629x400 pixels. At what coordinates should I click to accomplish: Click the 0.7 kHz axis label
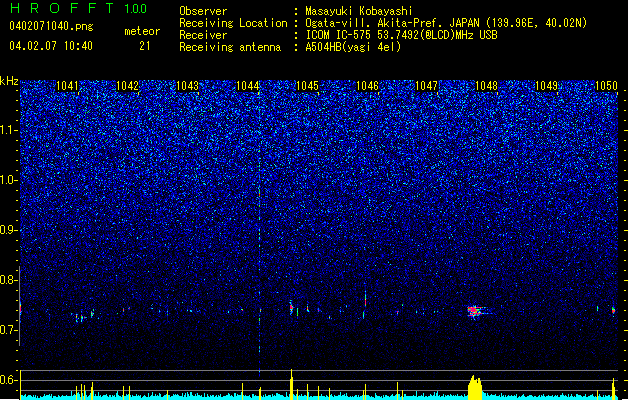click(8, 330)
